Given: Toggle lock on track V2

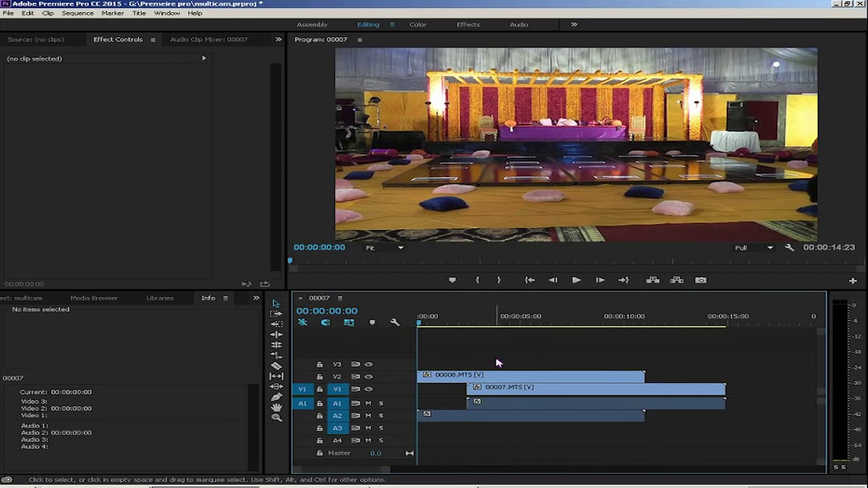Looking at the screenshot, I should pos(319,377).
